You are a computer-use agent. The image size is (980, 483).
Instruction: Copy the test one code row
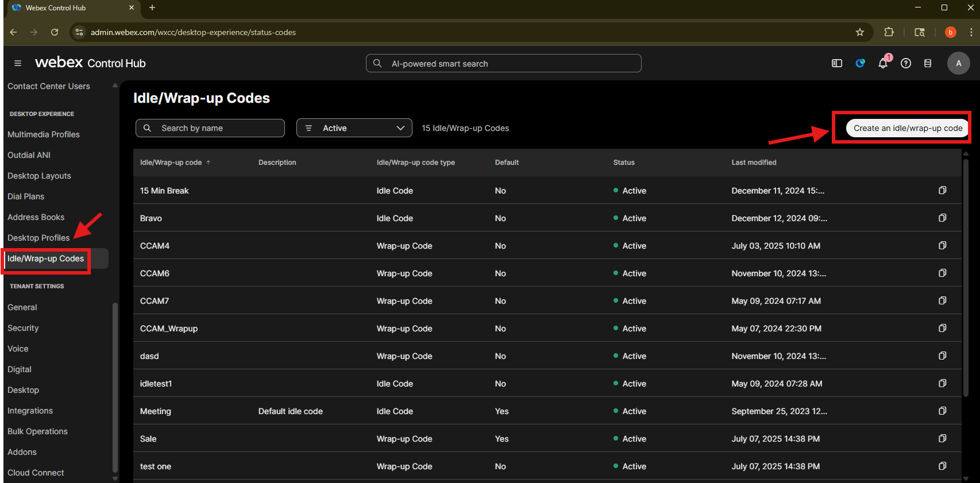click(x=943, y=466)
